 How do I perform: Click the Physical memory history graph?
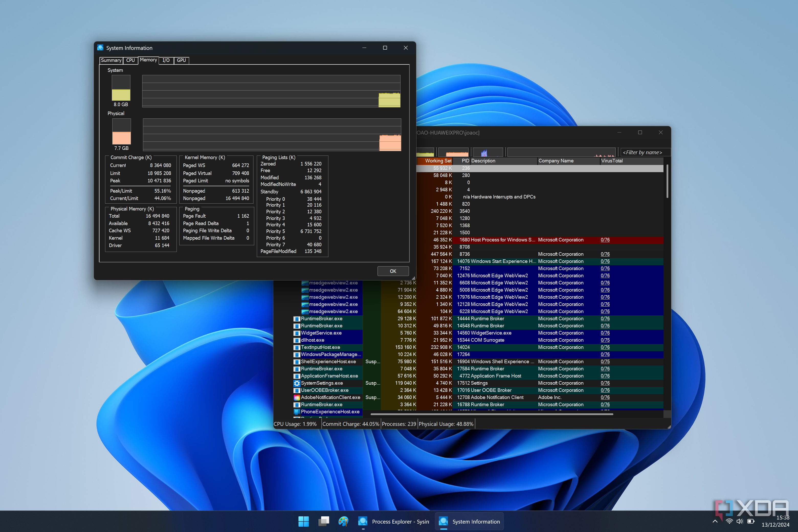272,134
